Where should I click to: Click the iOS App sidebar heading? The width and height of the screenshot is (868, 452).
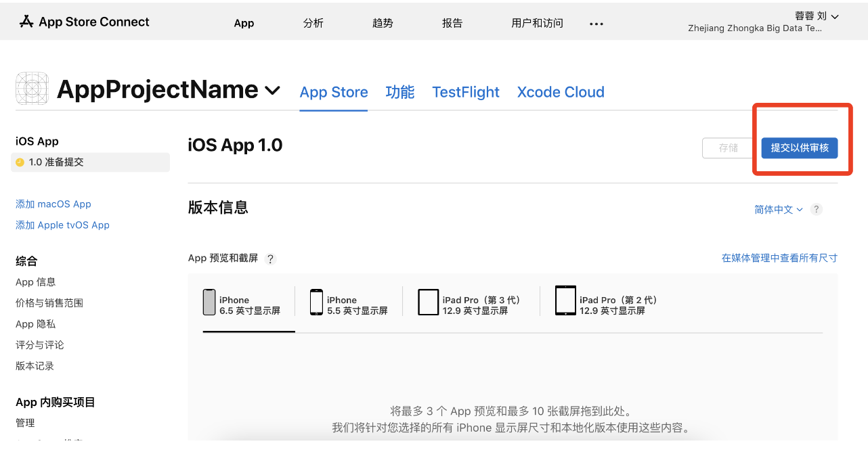coord(37,141)
